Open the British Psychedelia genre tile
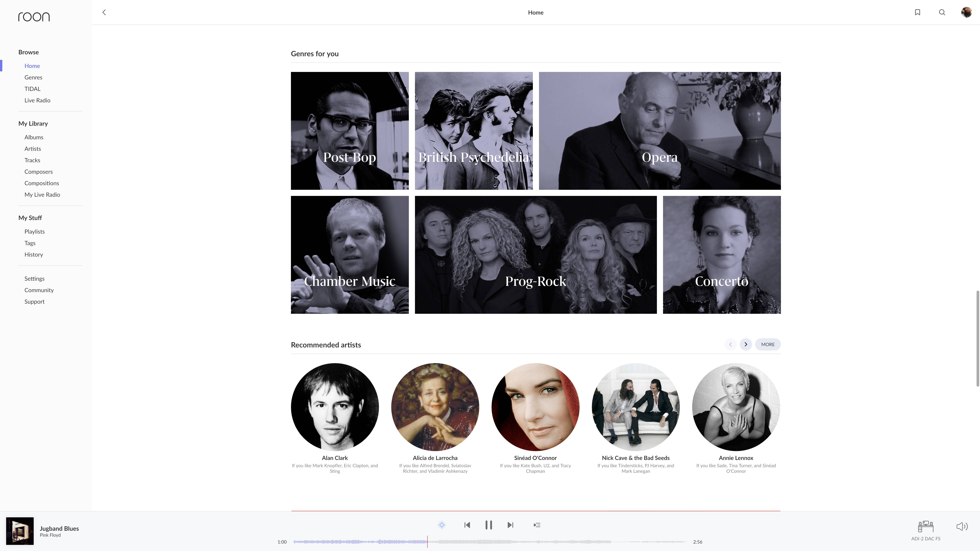Image resolution: width=980 pixels, height=551 pixels. point(474,130)
